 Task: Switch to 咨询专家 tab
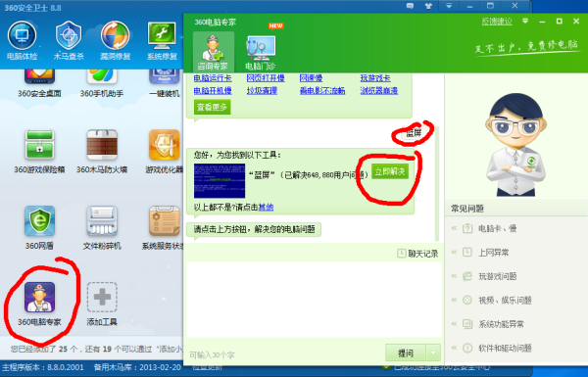213,52
